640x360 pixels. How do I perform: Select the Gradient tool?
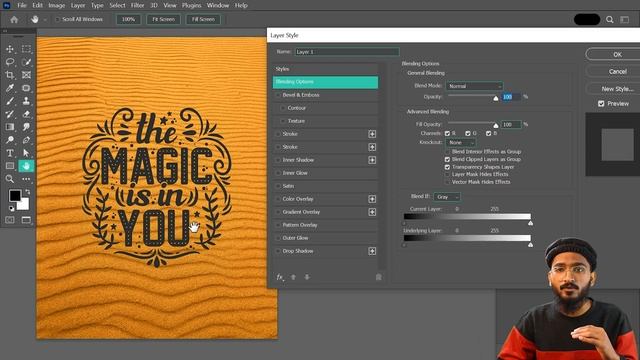click(10, 127)
